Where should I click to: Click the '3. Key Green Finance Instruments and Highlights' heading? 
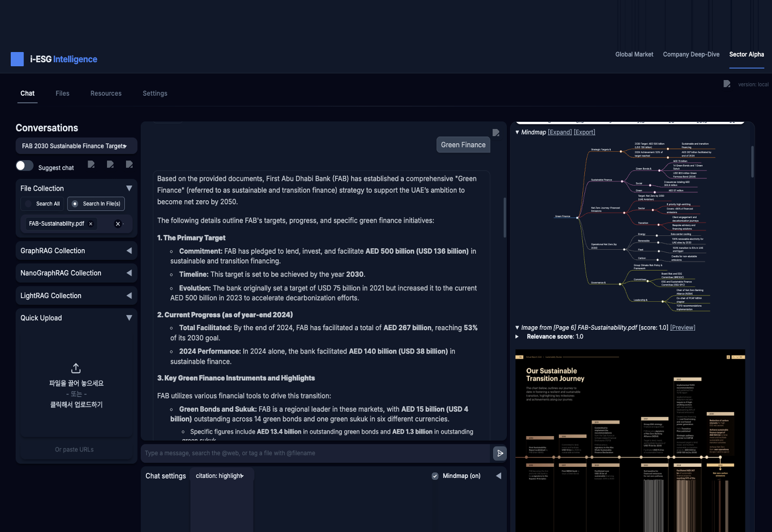(236, 378)
